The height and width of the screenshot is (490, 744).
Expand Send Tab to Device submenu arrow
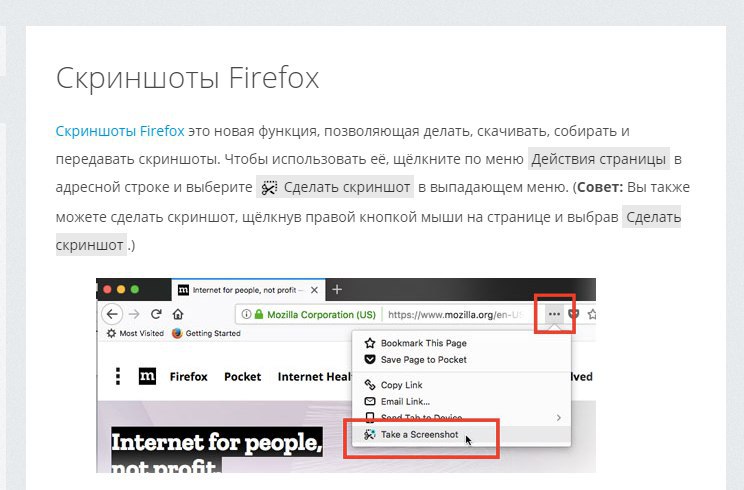558,417
